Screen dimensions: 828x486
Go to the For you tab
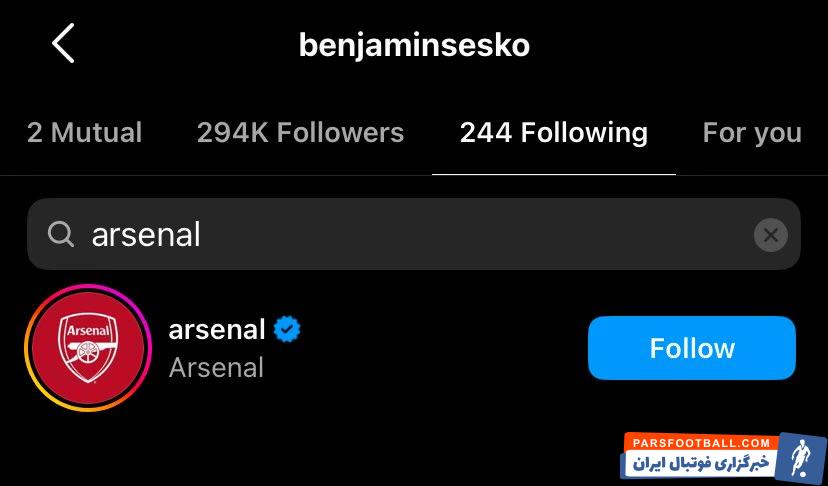pos(752,133)
